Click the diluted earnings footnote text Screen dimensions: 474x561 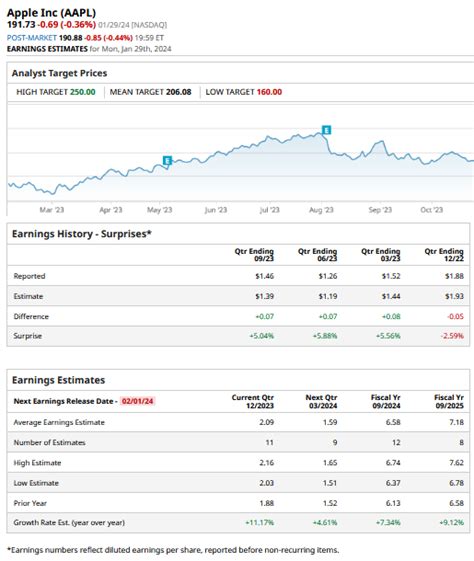click(x=173, y=550)
